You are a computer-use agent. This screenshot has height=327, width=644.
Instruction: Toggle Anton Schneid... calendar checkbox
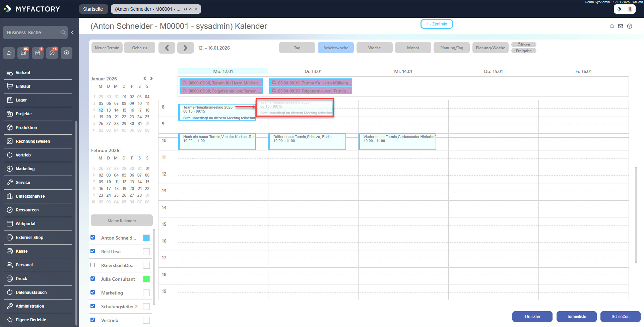pos(93,238)
